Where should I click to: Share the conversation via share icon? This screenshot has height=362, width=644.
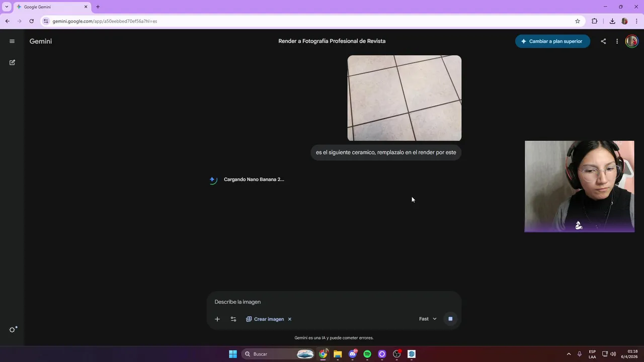(x=603, y=41)
